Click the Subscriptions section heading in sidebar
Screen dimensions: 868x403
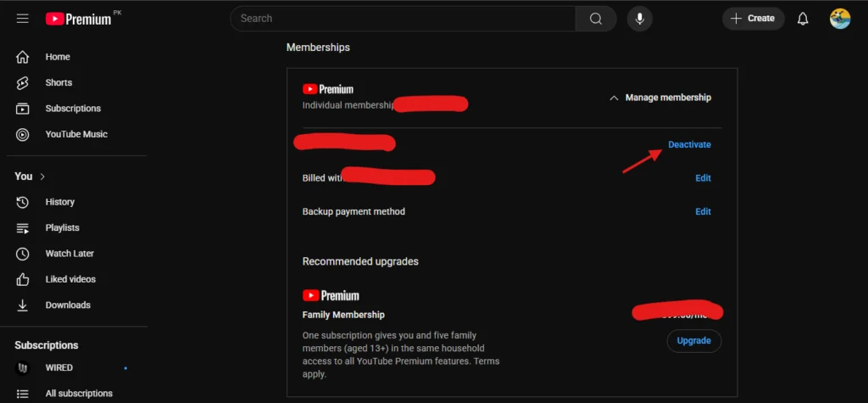47,345
